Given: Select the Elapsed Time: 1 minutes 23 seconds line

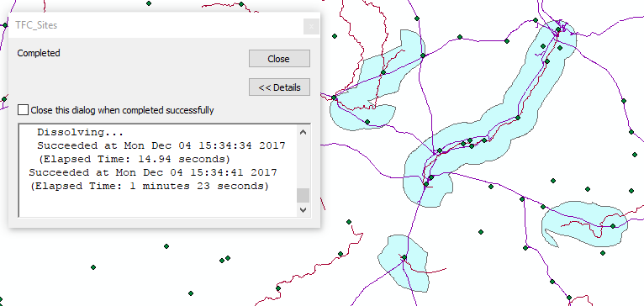Looking at the screenshot, I should (x=150, y=186).
